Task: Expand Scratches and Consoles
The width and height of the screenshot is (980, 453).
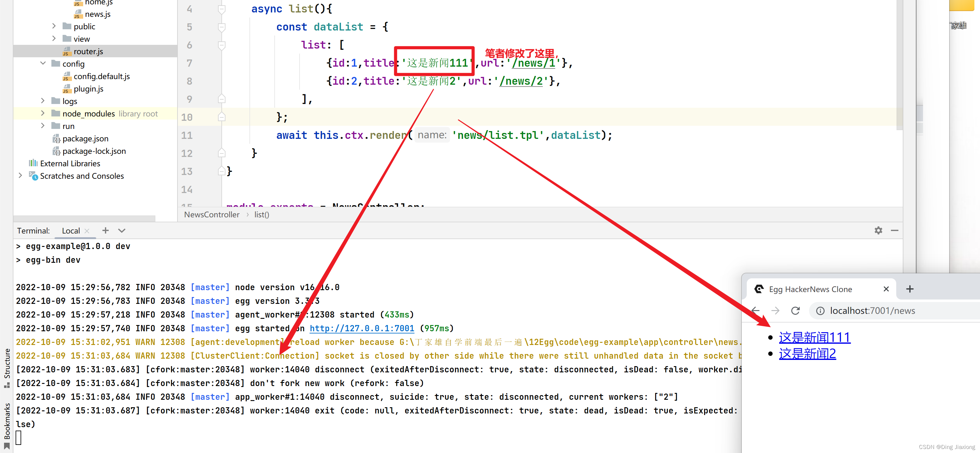Action: 20,176
